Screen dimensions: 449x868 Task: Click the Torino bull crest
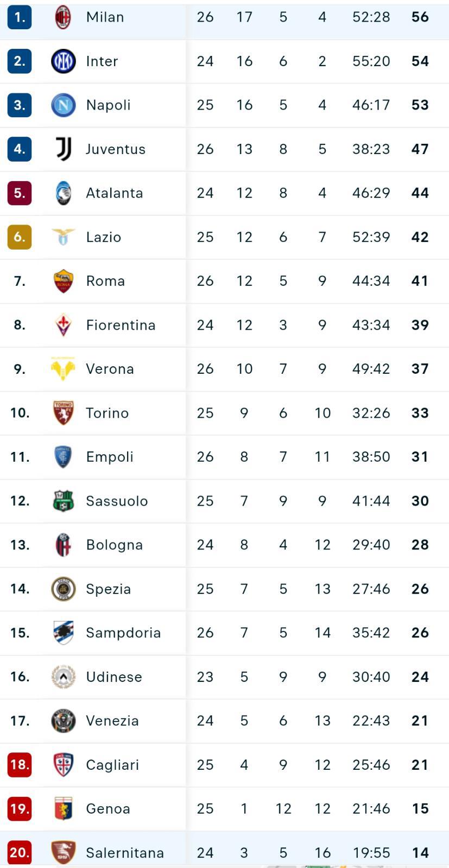(63, 413)
